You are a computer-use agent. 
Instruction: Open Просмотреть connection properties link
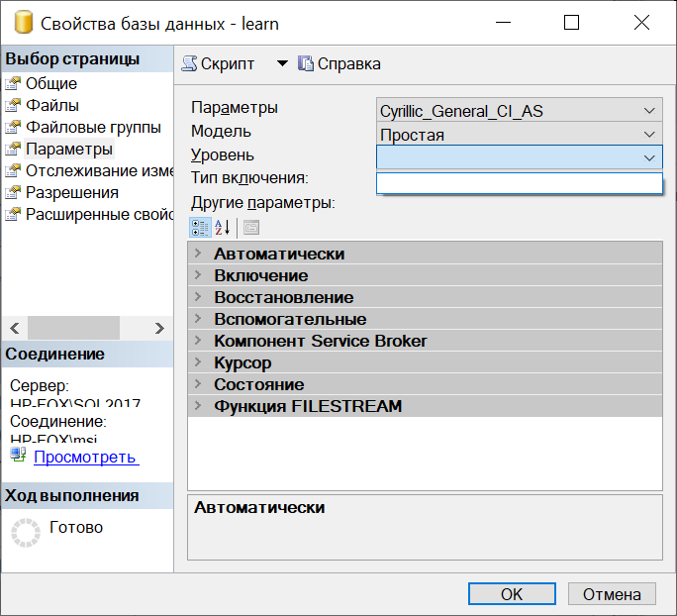[86, 457]
